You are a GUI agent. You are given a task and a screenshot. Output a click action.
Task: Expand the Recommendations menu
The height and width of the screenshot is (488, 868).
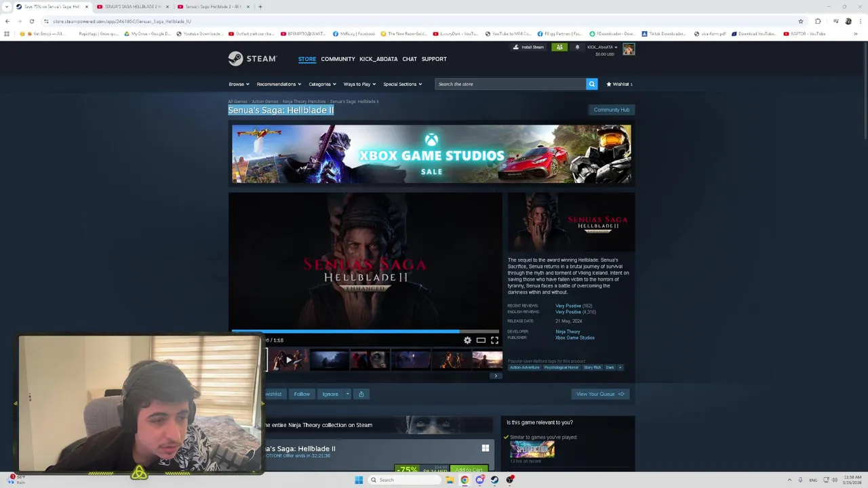[x=279, y=84]
